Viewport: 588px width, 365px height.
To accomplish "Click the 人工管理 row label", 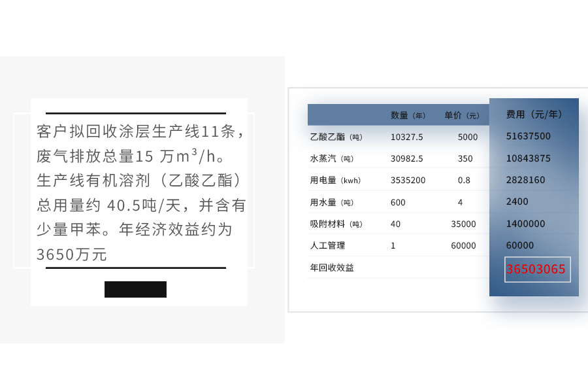I will [327, 245].
